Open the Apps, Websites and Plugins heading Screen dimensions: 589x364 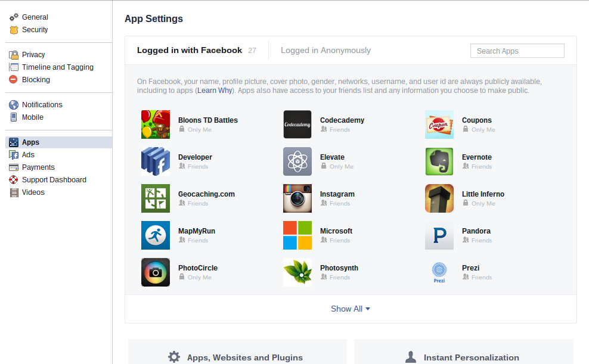tap(245, 357)
